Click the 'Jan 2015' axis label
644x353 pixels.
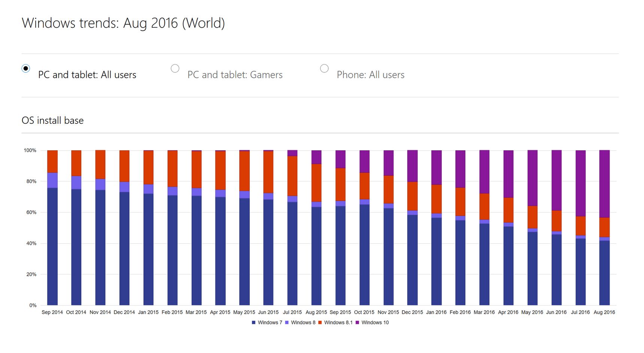(x=148, y=312)
